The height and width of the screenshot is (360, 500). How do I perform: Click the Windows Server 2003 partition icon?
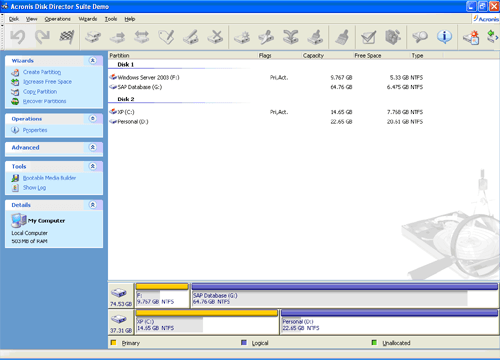coord(113,77)
